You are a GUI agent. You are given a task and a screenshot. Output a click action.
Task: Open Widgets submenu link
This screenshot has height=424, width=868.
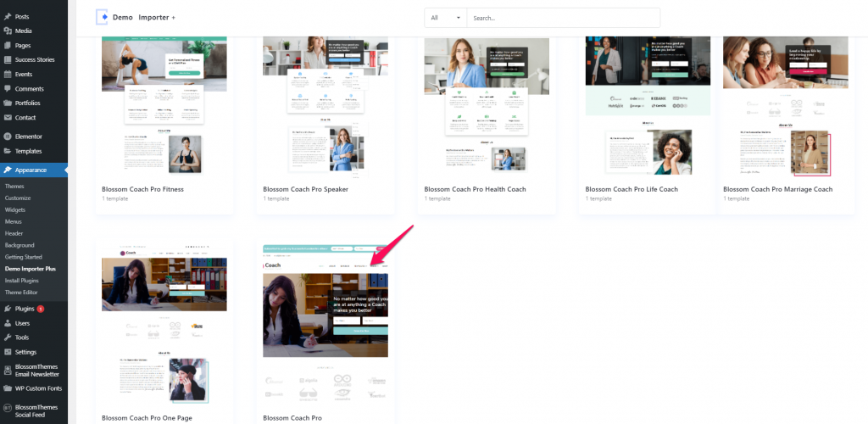(15, 209)
